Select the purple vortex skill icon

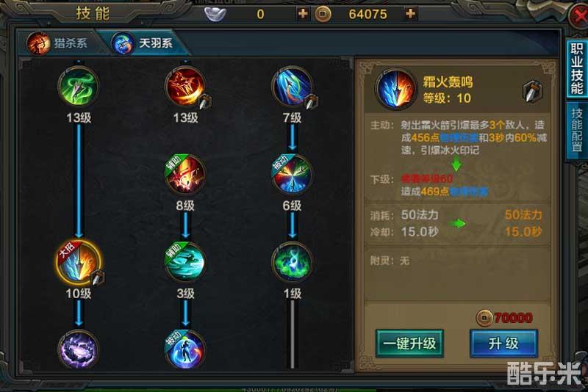click(x=79, y=349)
